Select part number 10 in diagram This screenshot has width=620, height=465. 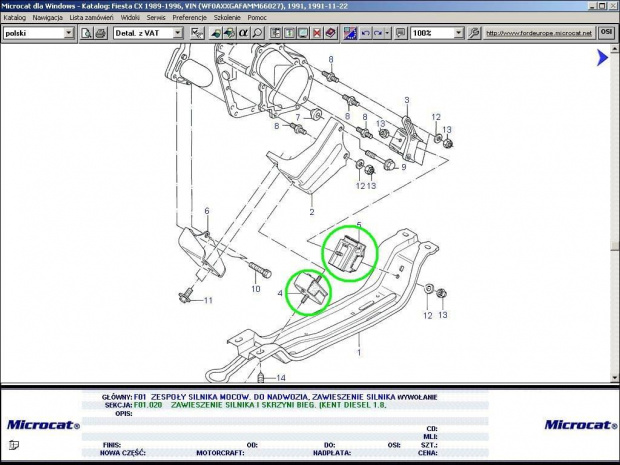(256, 289)
